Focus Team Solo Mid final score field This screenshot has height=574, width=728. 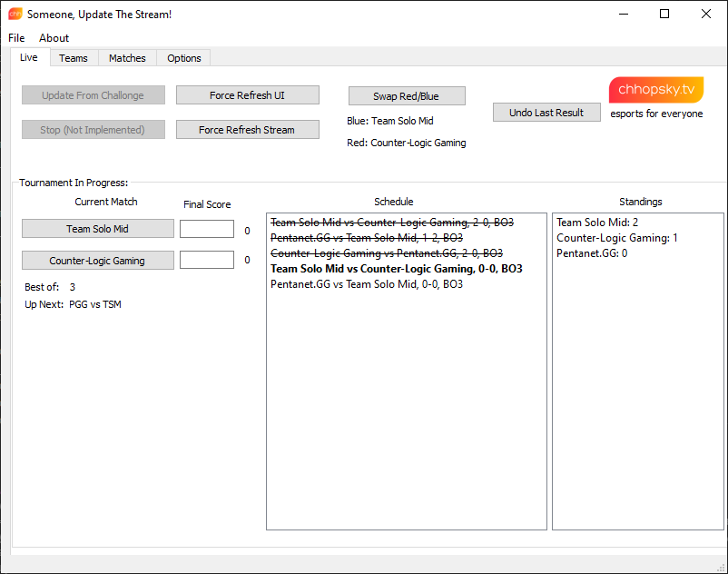tap(207, 229)
